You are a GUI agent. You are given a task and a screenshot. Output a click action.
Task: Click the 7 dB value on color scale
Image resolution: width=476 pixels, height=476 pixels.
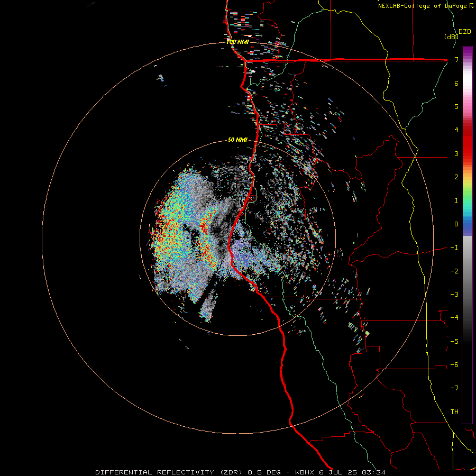point(456,59)
